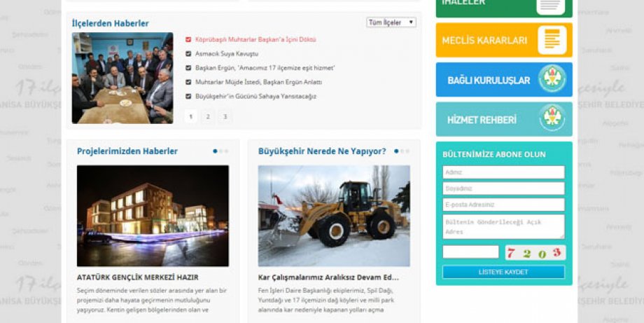Toggle checkbox beside Asmacık Suya Kavuştu
The image size is (644, 323).
(x=188, y=54)
